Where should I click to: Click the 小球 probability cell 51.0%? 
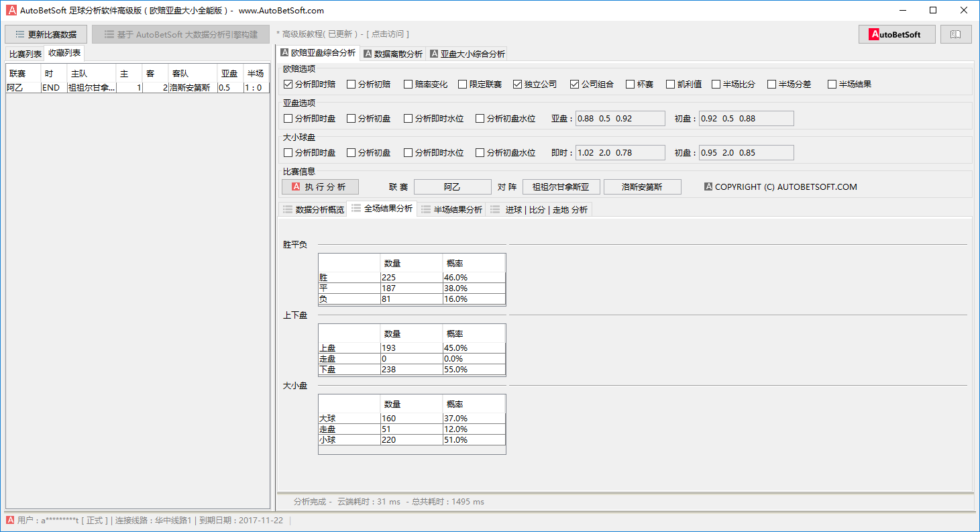[474, 439]
